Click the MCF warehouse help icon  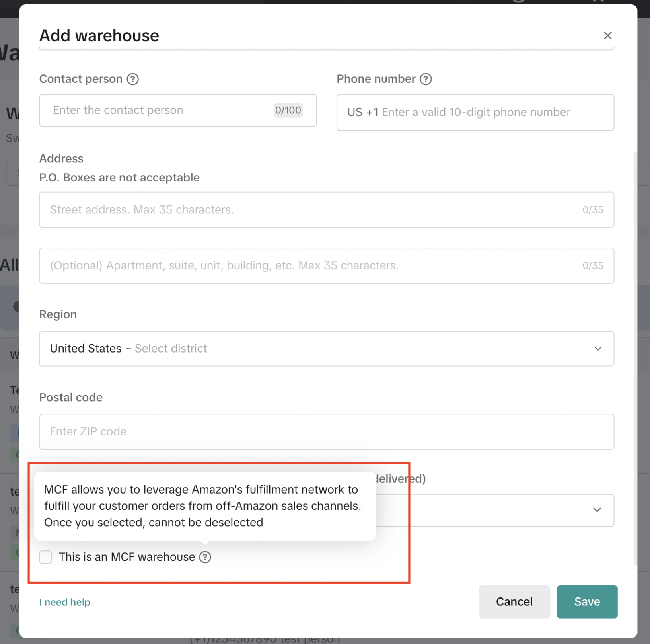point(205,557)
